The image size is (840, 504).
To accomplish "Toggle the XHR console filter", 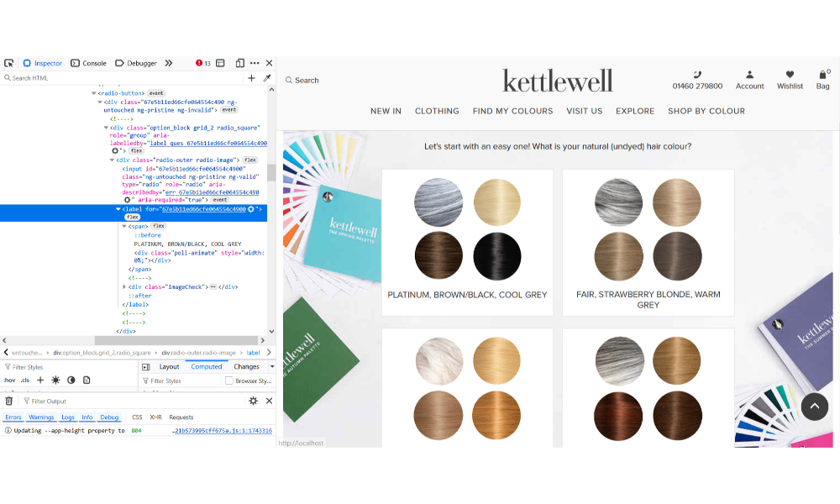I will click(x=156, y=417).
